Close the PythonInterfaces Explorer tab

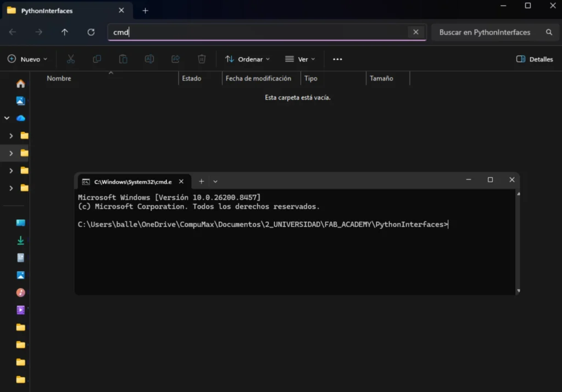tap(121, 10)
